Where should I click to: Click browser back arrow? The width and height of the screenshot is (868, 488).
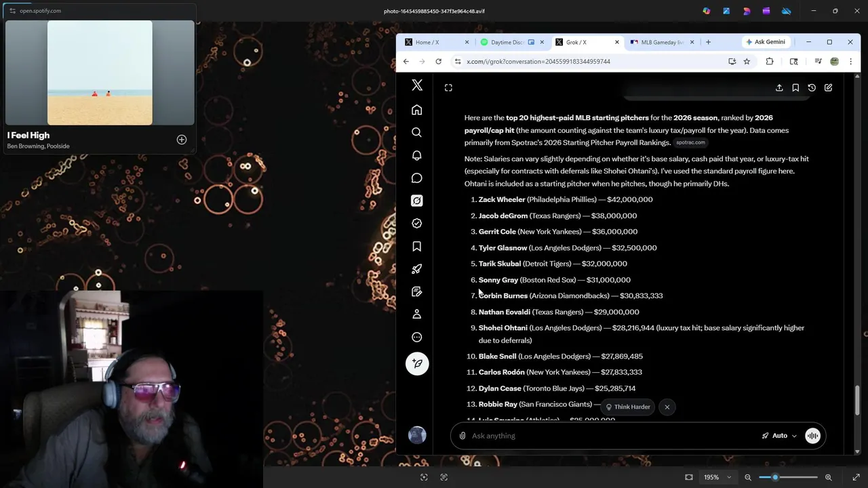pyautogui.click(x=406, y=61)
